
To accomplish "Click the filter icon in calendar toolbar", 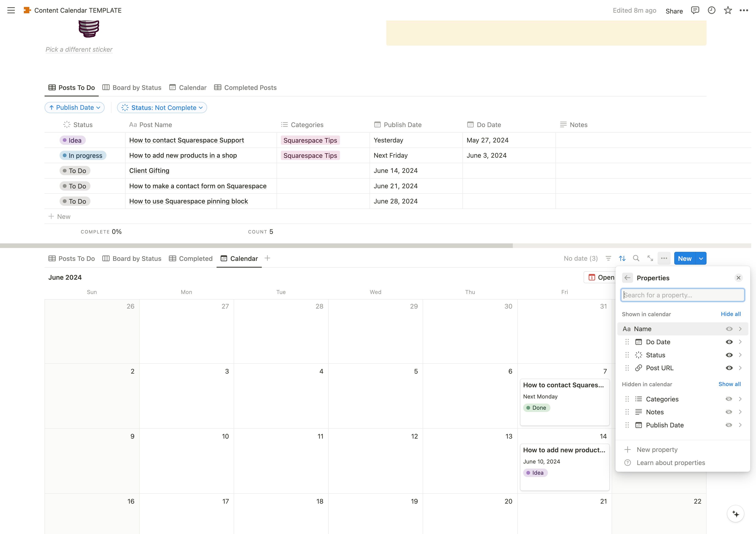I will pyautogui.click(x=608, y=259).
